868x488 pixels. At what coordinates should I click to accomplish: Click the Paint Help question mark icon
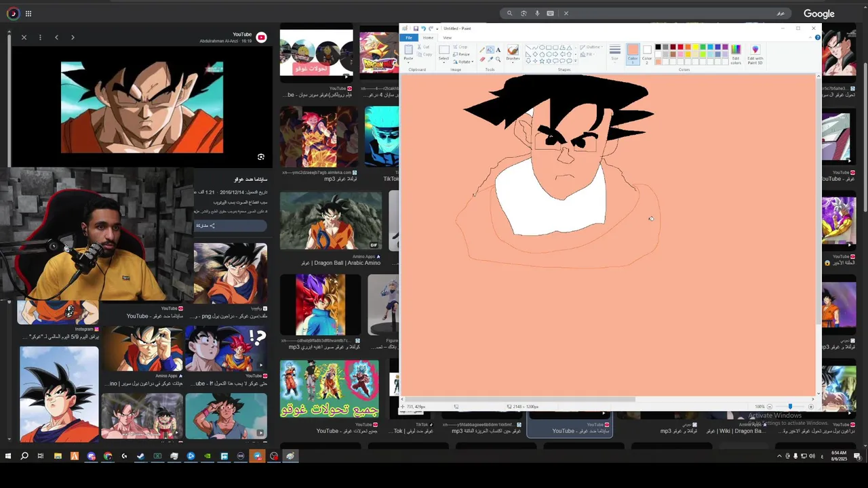(x=818, y=37)
